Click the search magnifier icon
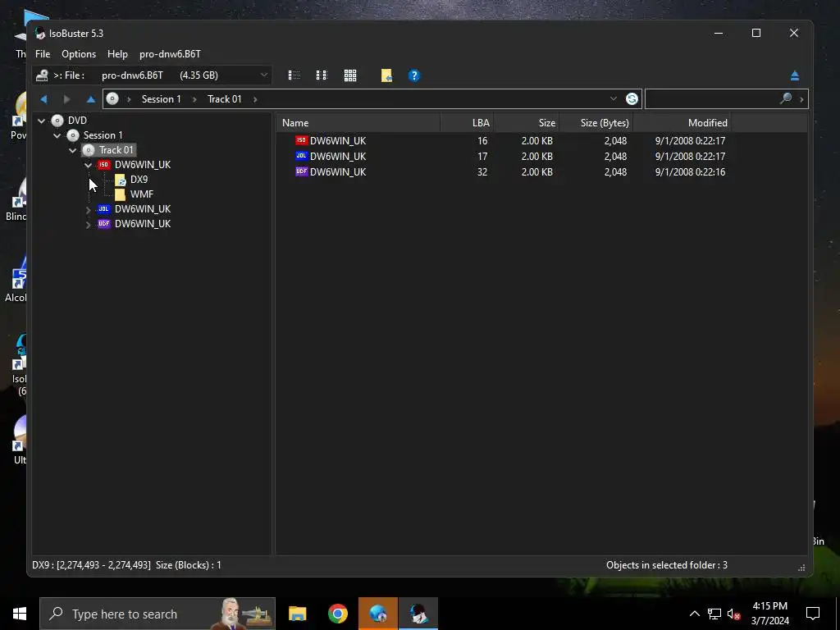 785,98
